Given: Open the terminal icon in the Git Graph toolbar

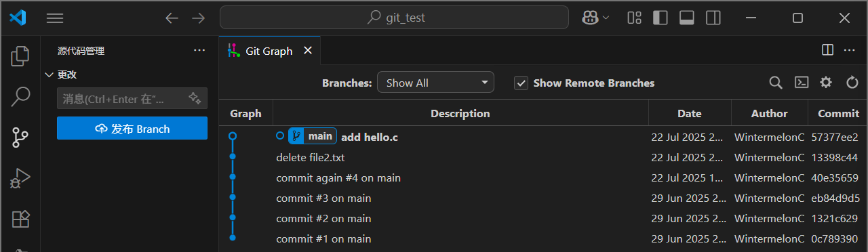Looking at the screenshot, I should pos(801,83).
